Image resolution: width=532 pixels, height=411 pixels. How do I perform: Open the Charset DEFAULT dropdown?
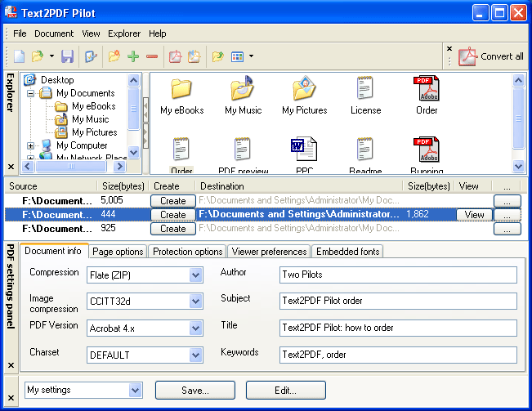point(195,355)
